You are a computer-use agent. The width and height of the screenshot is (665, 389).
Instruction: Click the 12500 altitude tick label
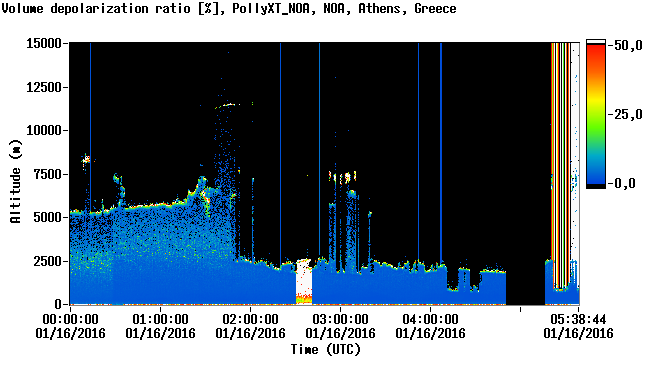(x=44, y=87)
